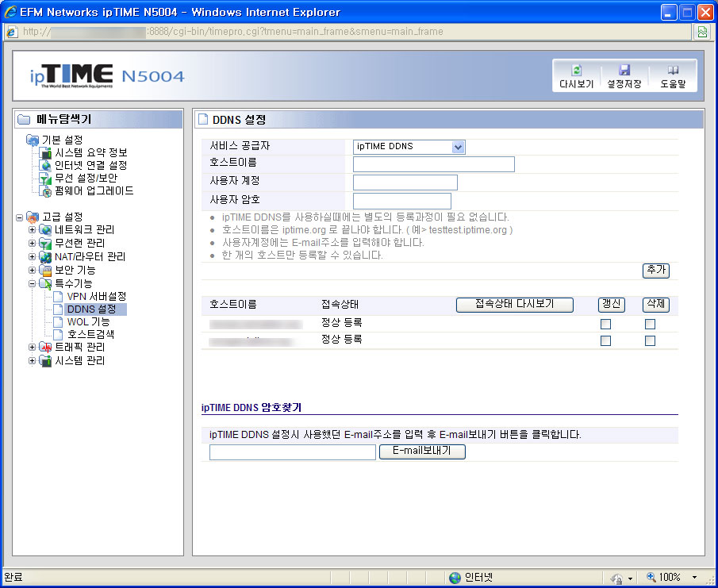
Task: Click the Internet Explorer title bar icon
Action: [x=10, y=12]
